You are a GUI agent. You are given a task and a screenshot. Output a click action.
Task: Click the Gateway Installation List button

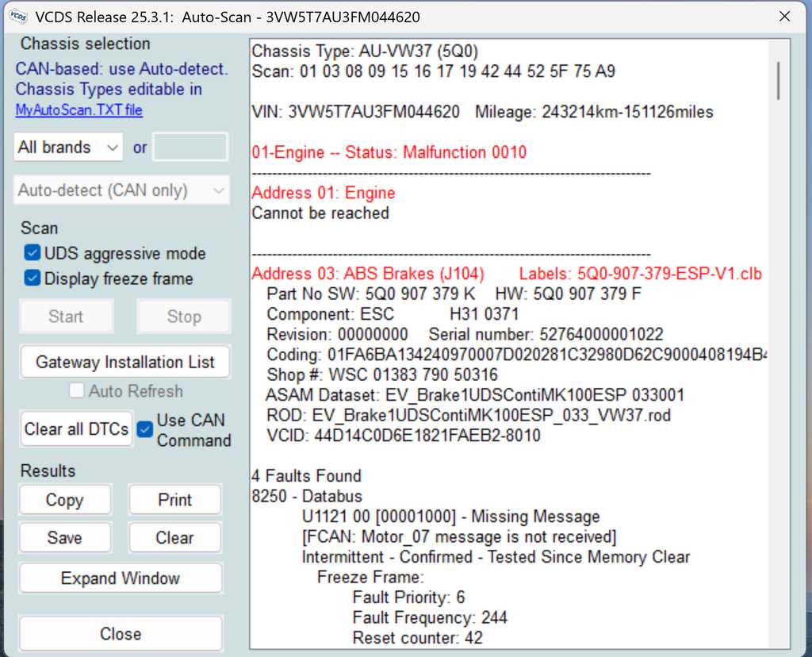124,362
